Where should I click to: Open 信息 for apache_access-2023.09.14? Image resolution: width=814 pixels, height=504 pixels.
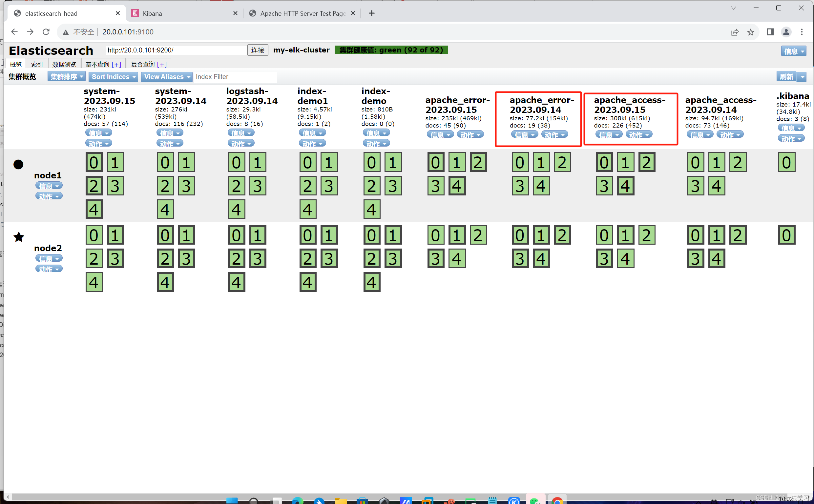(700, 134)
